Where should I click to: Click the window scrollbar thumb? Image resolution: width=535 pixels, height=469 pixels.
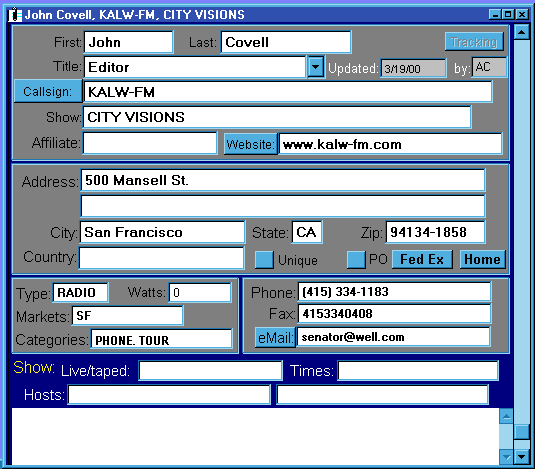[x=521, y=432]
